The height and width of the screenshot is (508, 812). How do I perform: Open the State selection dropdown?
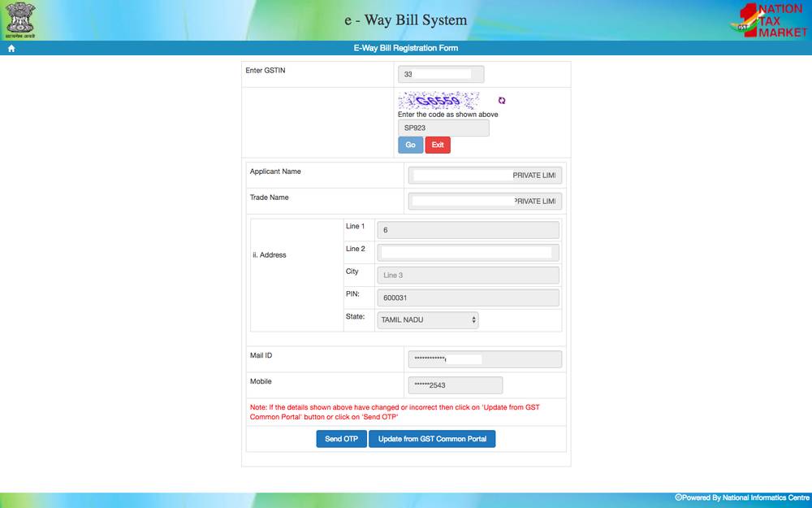pos(428,320)
